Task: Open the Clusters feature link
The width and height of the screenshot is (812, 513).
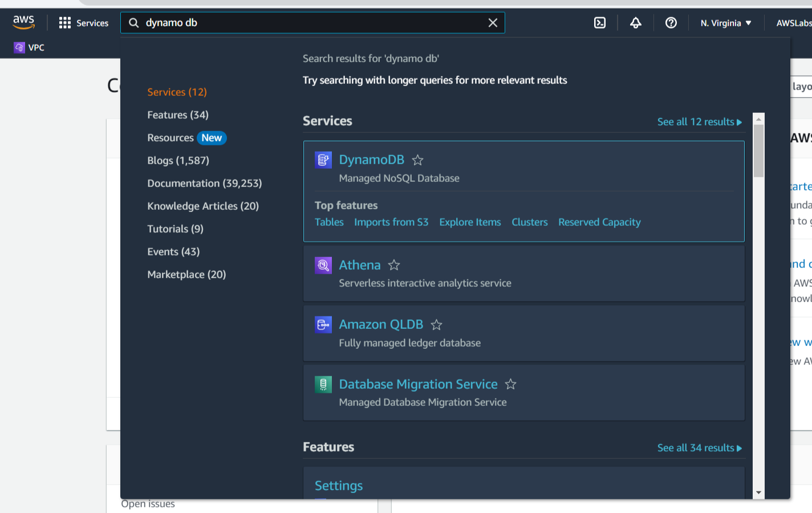Action: coord(530,222)
